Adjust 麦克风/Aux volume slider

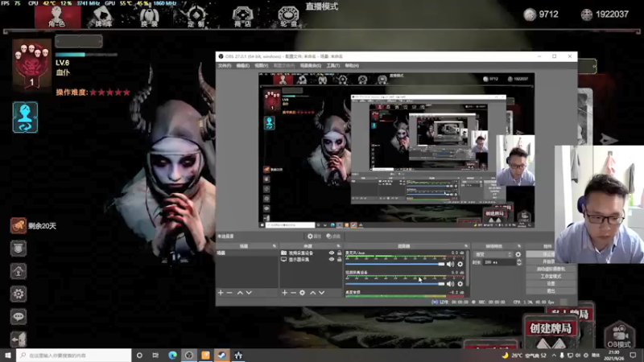click(x=395, y=265)
